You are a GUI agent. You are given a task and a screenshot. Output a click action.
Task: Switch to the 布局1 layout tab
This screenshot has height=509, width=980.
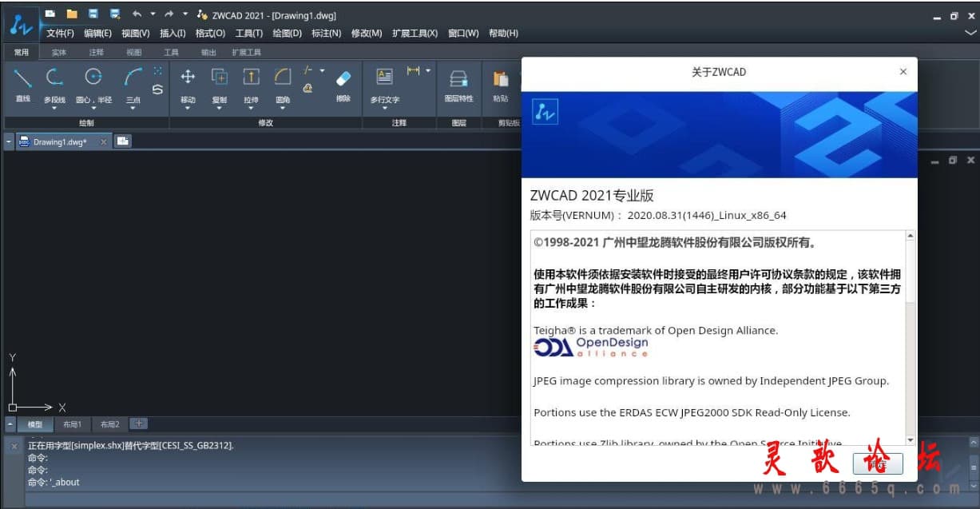73,424
